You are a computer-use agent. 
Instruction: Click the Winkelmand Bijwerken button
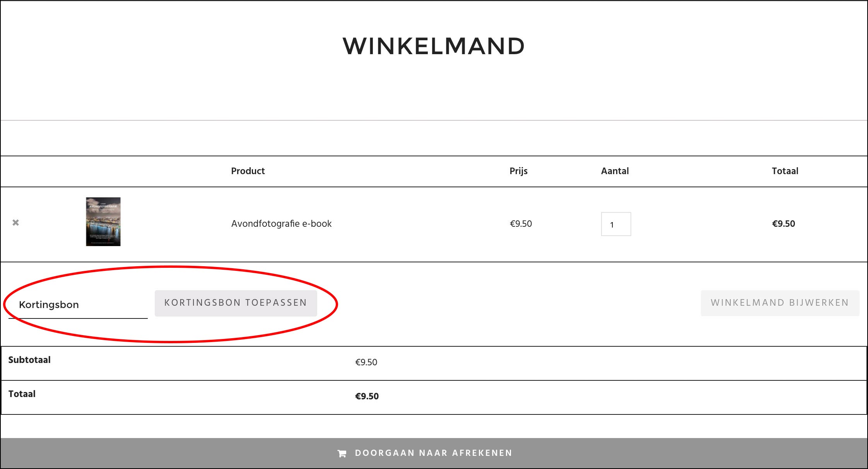(x=780, y=303)
